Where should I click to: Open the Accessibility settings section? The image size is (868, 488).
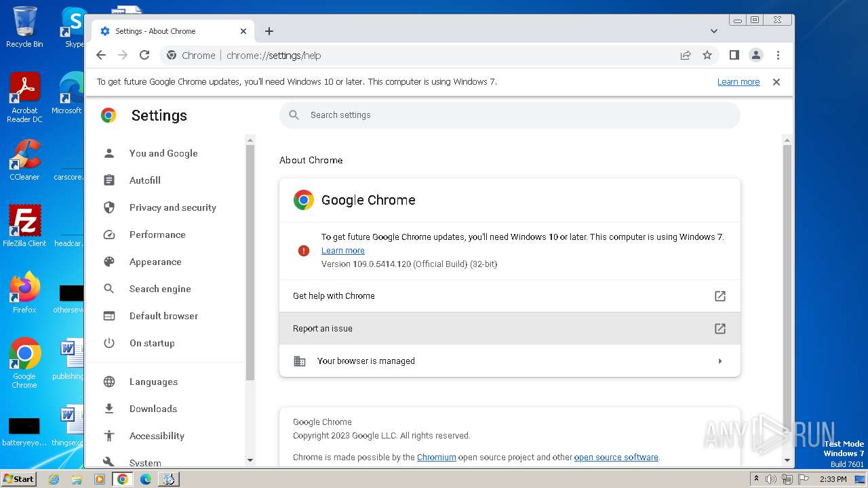coord(157,436)
